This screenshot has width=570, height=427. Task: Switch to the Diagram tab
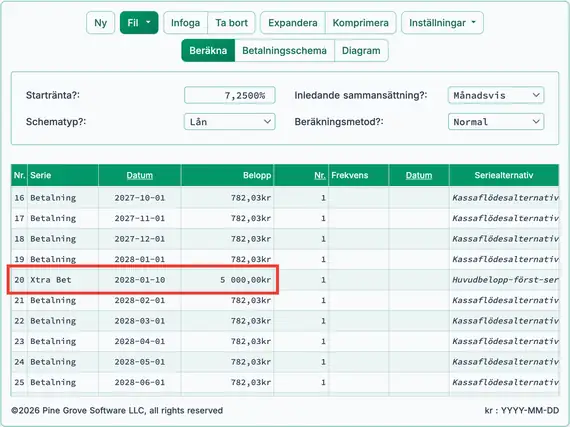click(x=361, y=51)
